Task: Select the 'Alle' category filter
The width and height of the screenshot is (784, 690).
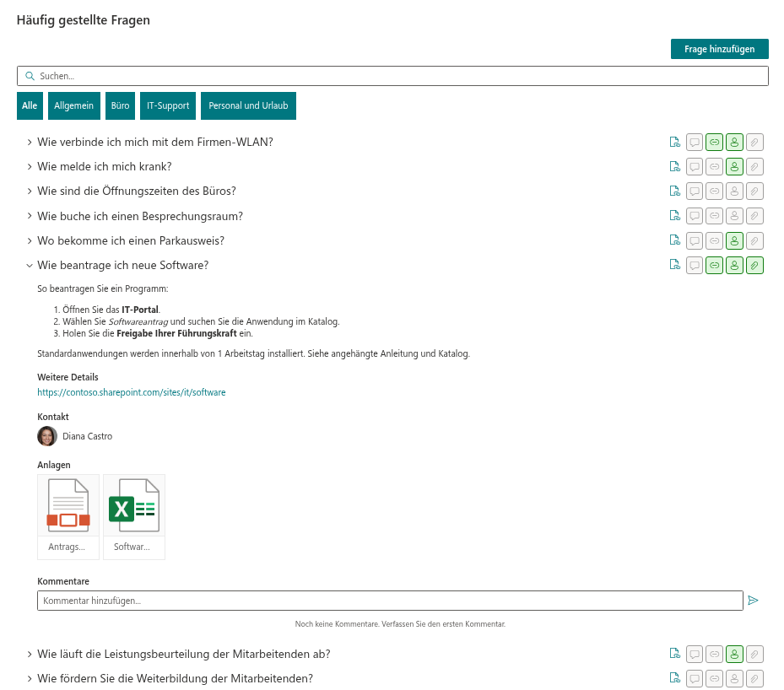Action: 30,106
